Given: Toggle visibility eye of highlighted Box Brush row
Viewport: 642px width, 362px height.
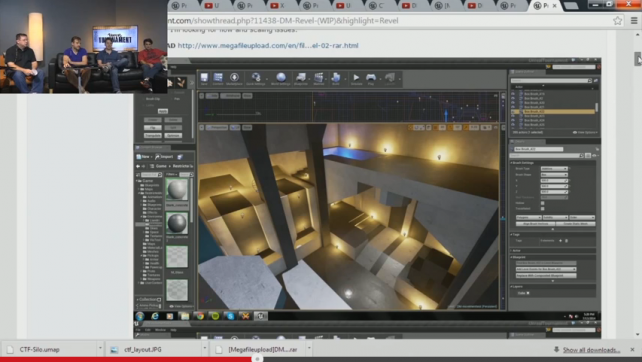Looking at the screenshot, I should click(x=513, y=111).
